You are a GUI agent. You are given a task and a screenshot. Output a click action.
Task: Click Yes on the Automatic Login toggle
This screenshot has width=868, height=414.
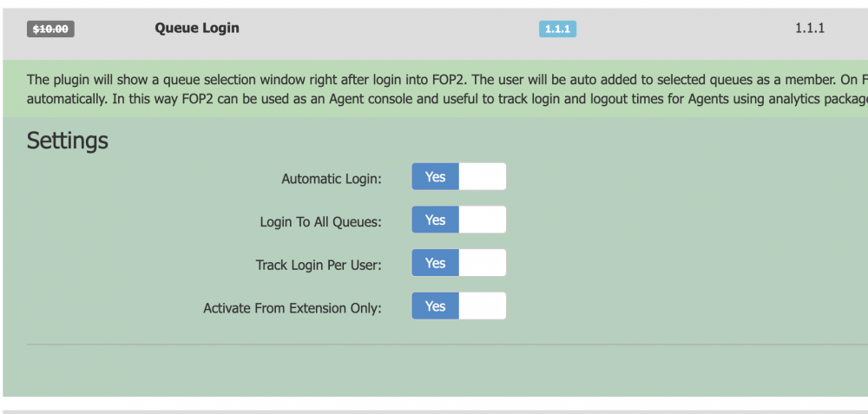coord(436,176)
